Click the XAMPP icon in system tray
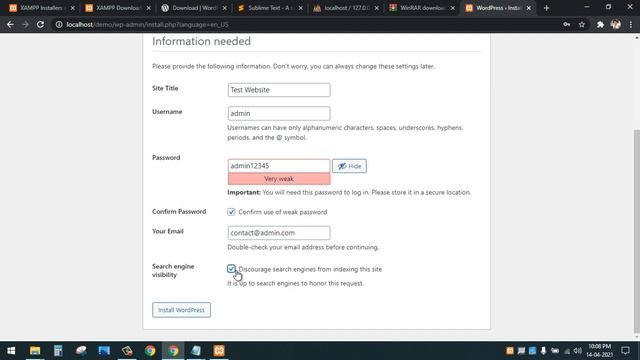 click(x=510, y=351)
